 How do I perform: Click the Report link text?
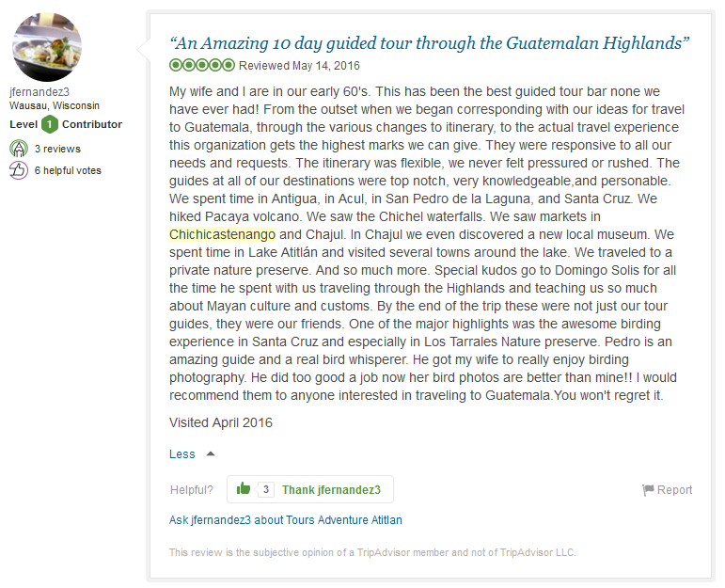pyautogui.click(x=674, y=490)
